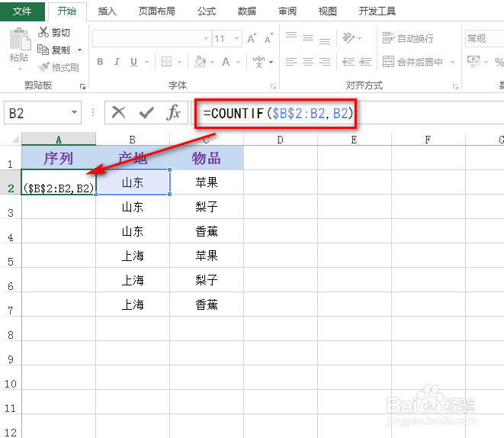Open Insert Function fx dialog

174,113
